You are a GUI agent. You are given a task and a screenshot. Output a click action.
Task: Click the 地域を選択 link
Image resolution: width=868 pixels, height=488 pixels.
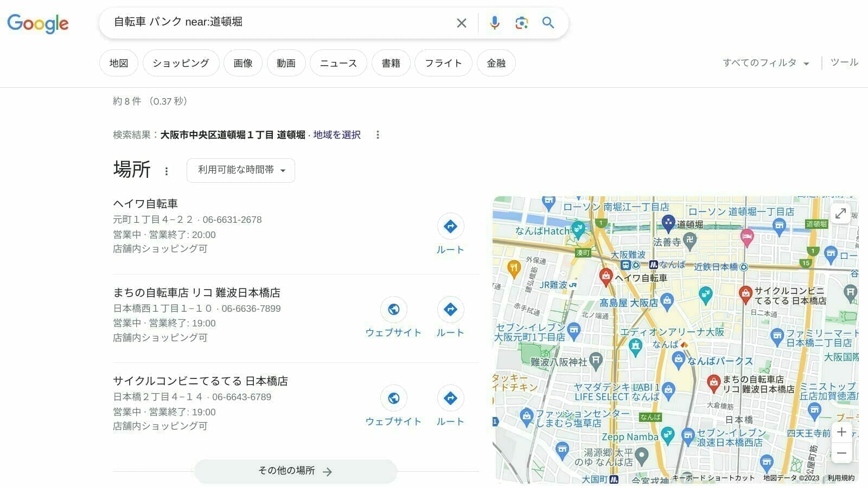click(337, 135)
